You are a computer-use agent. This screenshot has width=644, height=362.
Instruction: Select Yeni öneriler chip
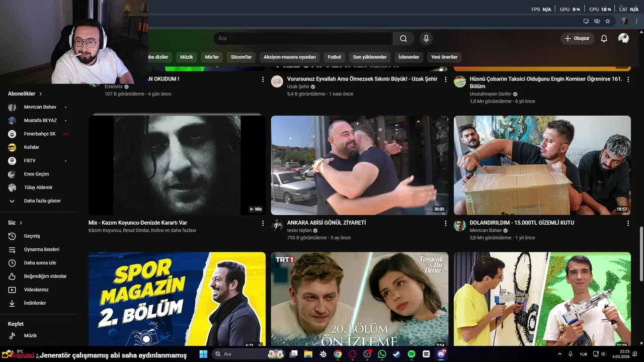click(x=444, y=57)
